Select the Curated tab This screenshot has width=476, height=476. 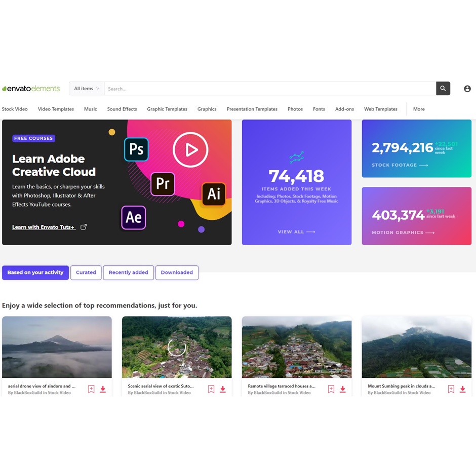[x=86, y=272]
